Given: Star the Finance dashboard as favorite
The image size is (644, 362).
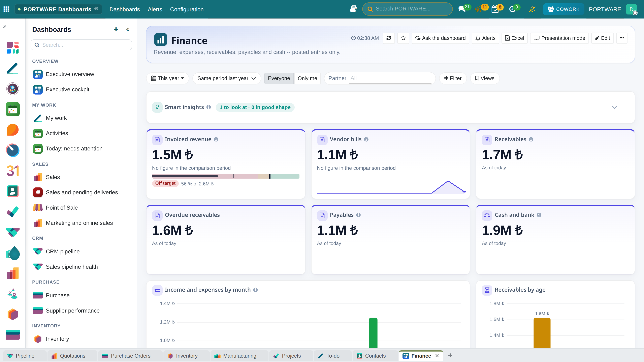Looking at the screenshot, I should click(x=403, y=38).
